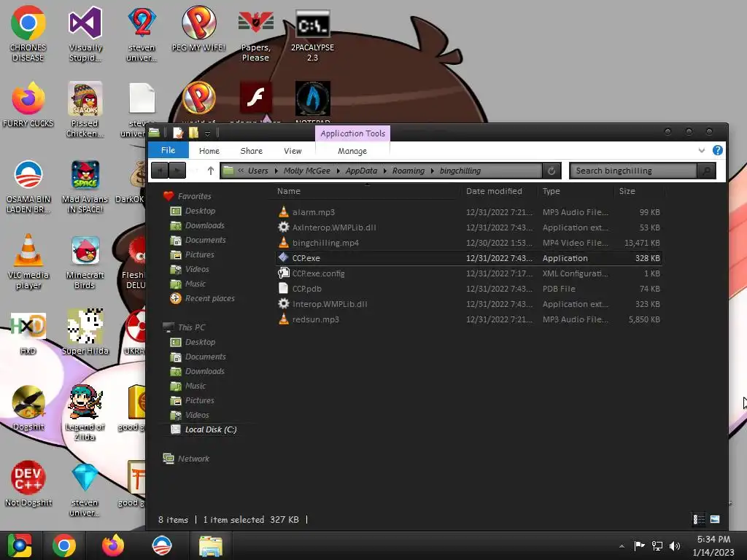Expand breadcrumb arrow after Molly McGee
This screenshot has height=560, width=747.
tap(338, 171)
